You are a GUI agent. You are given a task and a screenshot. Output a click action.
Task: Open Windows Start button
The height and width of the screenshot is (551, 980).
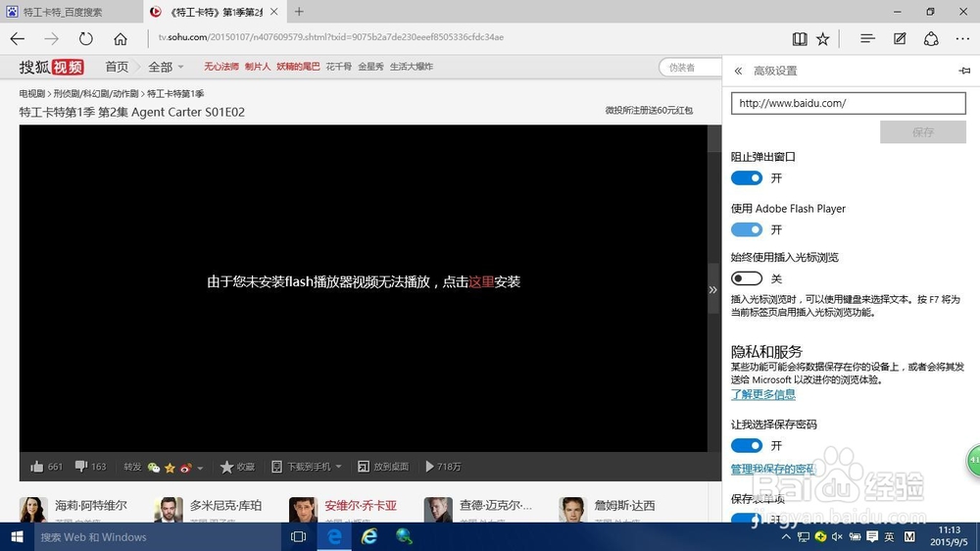pyautogui.click(x=17, y=536)
